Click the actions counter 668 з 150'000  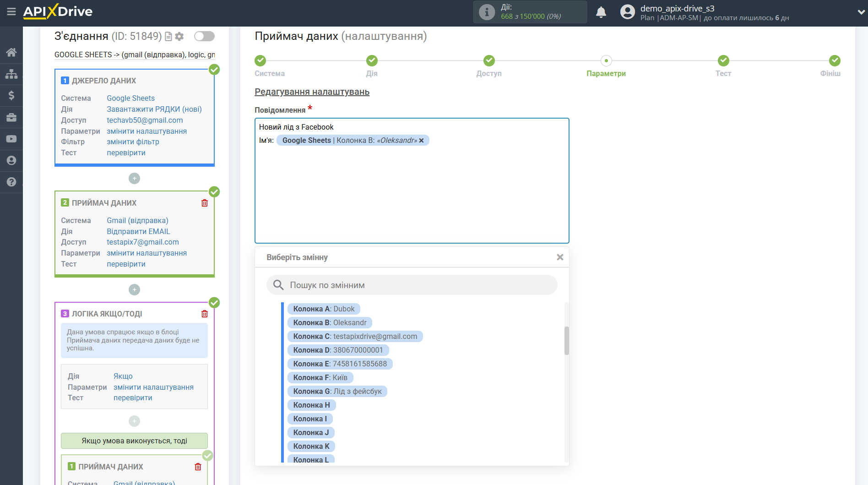pos(531,16)
